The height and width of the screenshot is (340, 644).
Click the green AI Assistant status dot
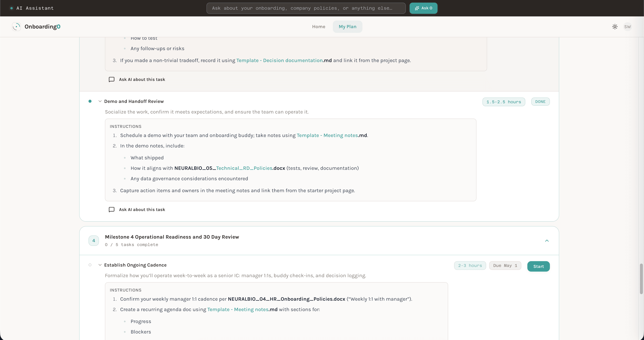(11, 8)
